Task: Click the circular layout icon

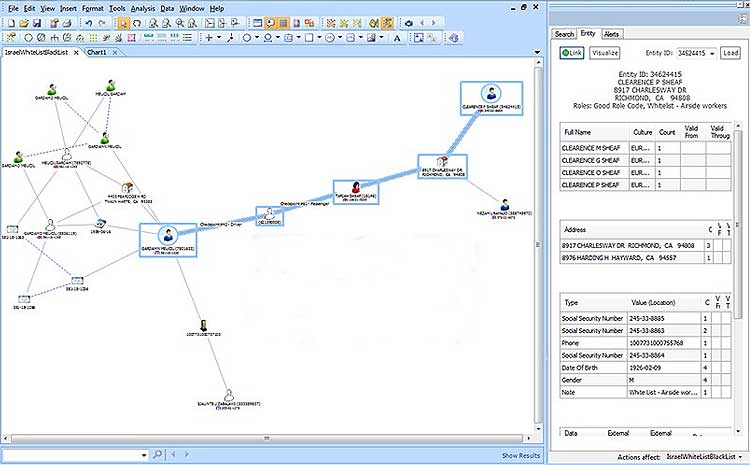Action: click(28, 37)
